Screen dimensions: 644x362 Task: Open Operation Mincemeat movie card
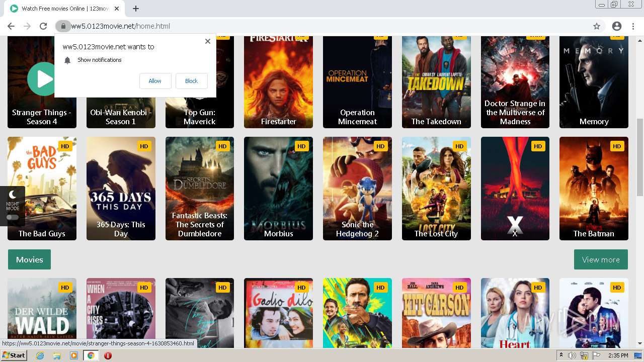point(357,82)
